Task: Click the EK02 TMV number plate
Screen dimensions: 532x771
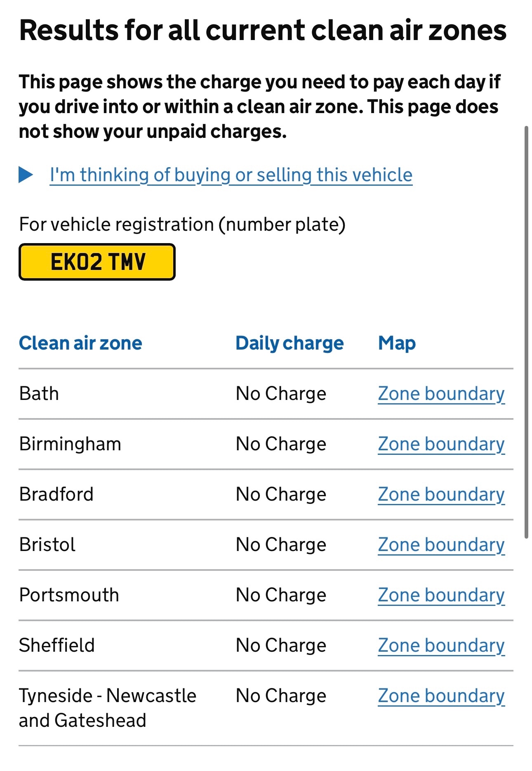Action: [x=97, y=262]
